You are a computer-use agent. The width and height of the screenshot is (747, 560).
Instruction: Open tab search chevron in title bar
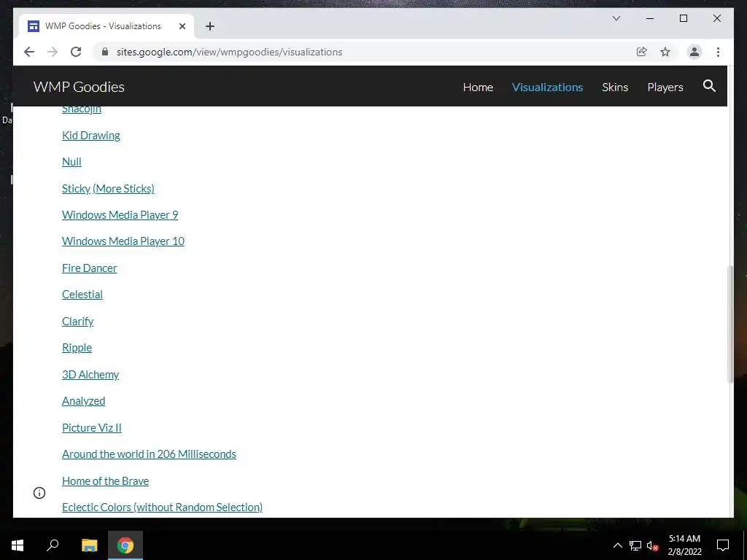[x=616, y=18]
